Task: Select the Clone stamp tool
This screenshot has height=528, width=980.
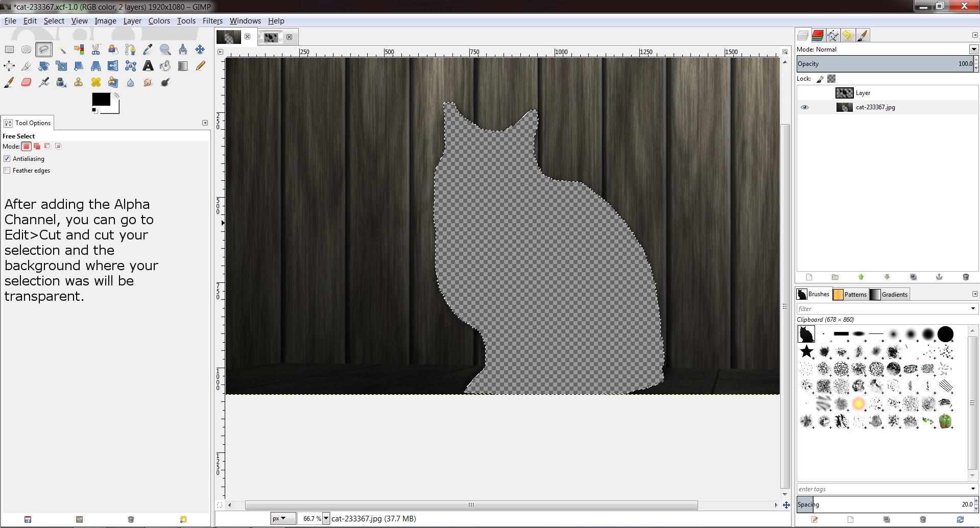Action: pyautogui.click(x=79, y=82)
